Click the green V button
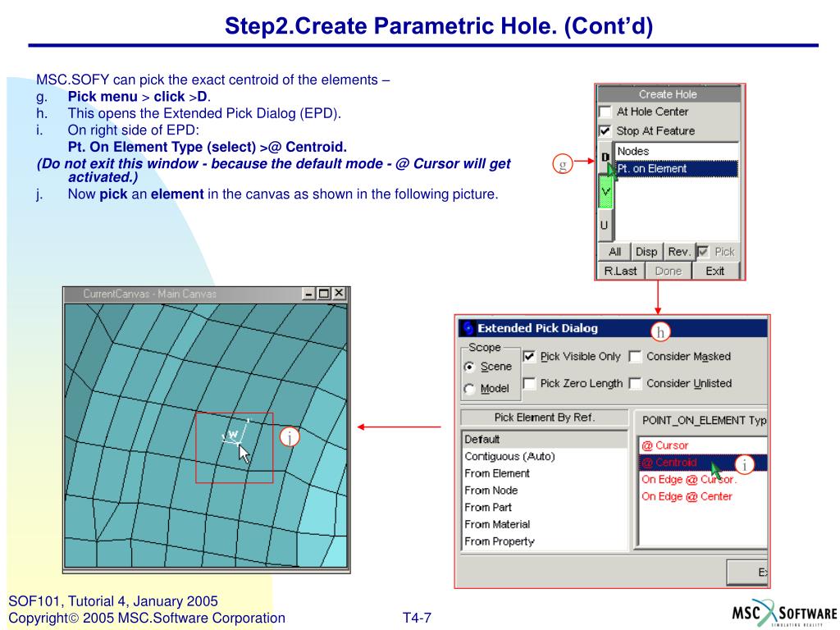 (605, 190)
